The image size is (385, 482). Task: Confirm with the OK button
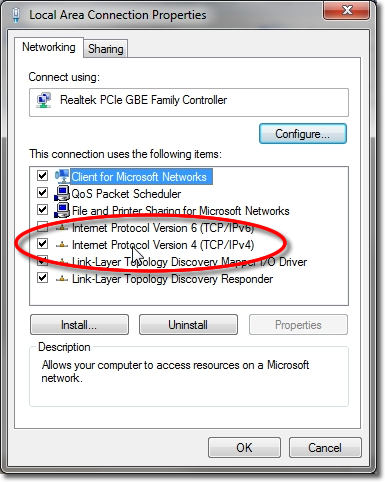(x=244, y=448)
